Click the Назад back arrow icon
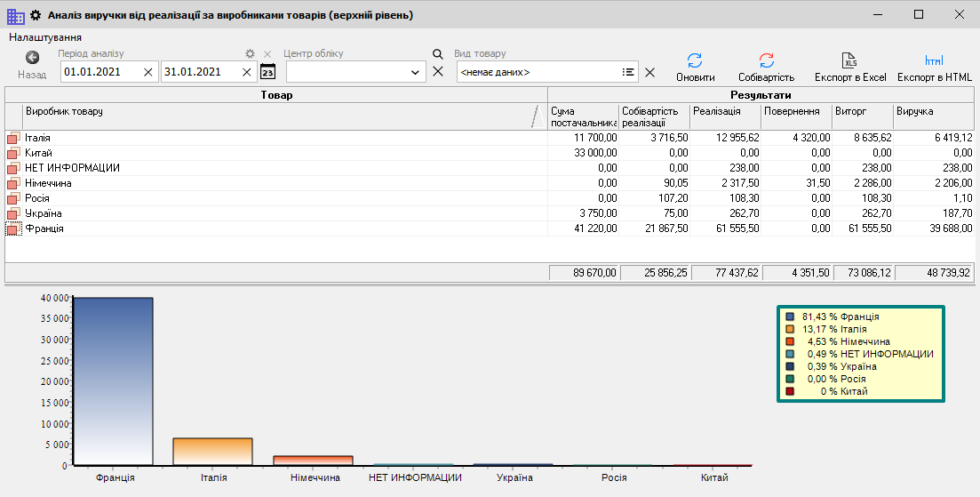The width and height of the screenshot is (980, 497). tap(32, 58)
